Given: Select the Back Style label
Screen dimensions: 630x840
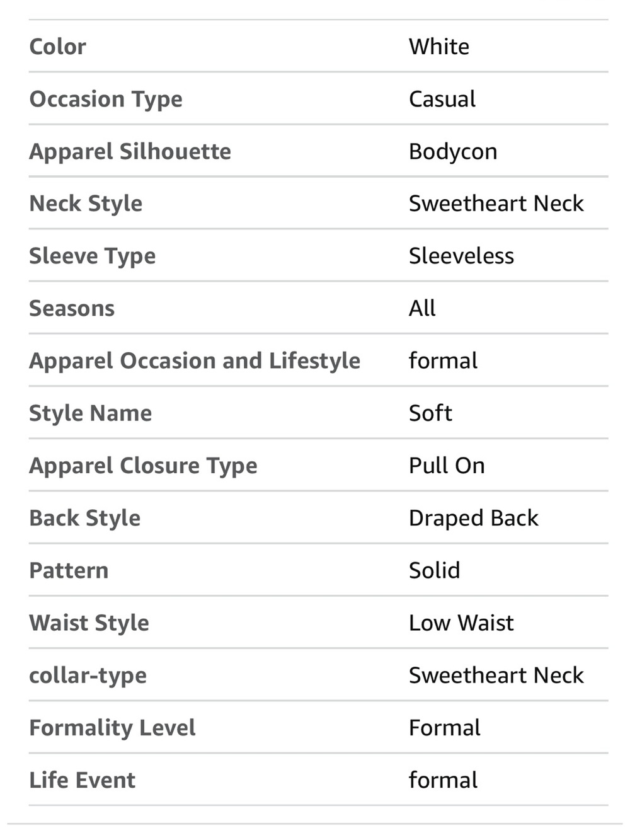Looking at the screenshot, I should click(85, 519).
